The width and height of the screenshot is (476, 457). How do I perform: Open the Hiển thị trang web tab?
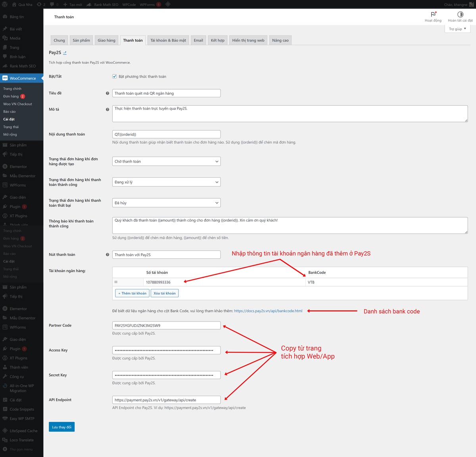coord(248,40)
